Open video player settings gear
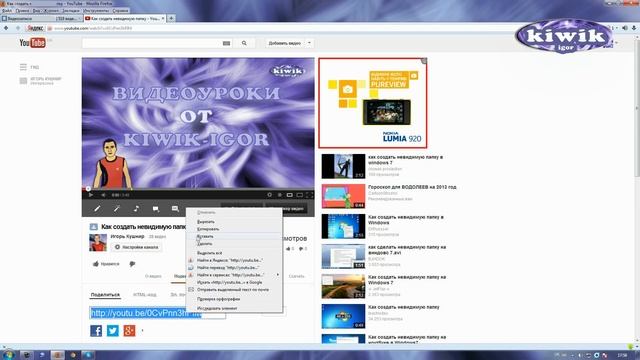 pos(269,195)
